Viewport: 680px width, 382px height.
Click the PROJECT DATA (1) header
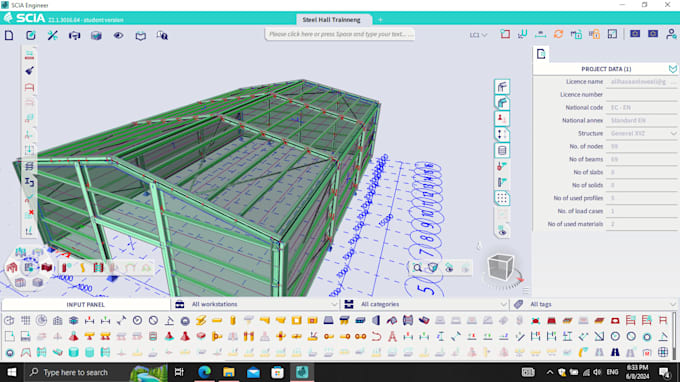(x=606, y=69)
